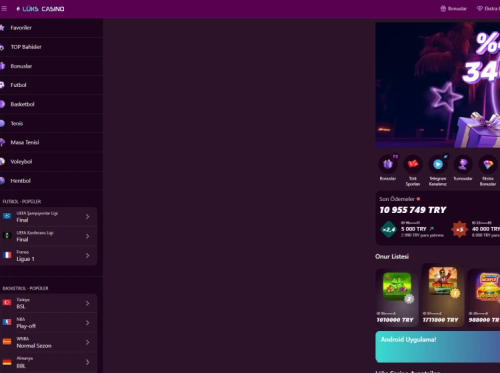500x373 pixels.
Task: Click the 10 955 749 TRY total
Action: point(413,210)
